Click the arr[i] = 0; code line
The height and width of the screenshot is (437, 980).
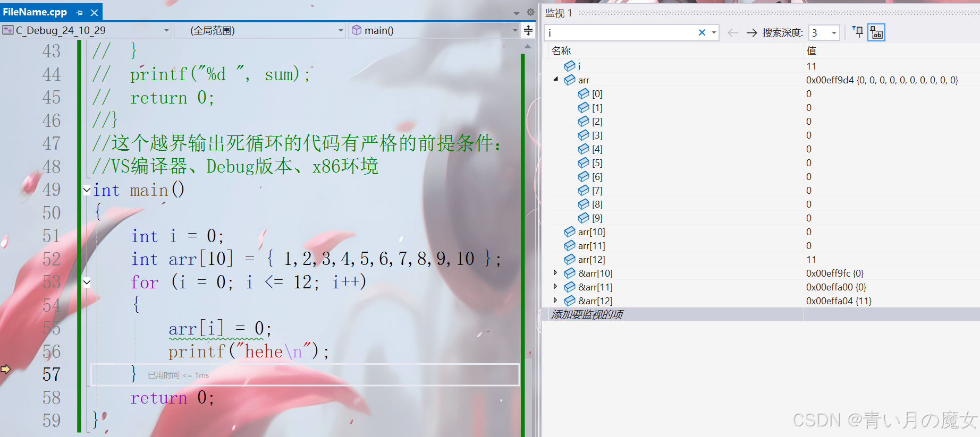coord(219,328)
